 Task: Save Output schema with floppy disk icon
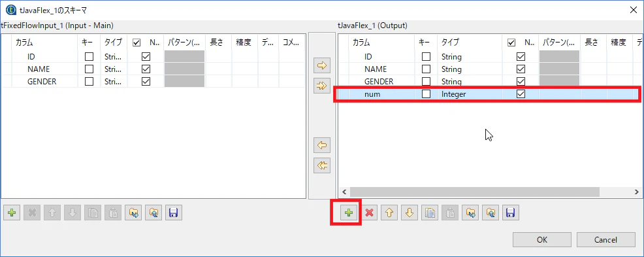(511, 213)
